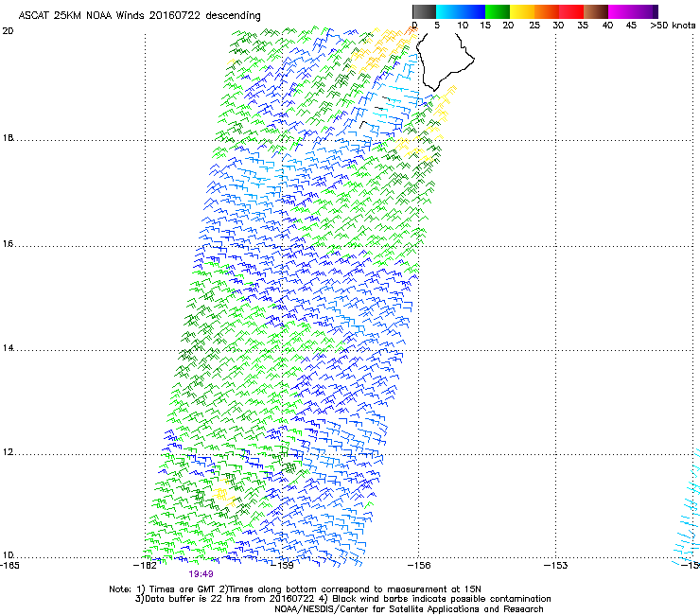Click the latitude label '18'
700x615 pixels.
(x=8, y=138)
